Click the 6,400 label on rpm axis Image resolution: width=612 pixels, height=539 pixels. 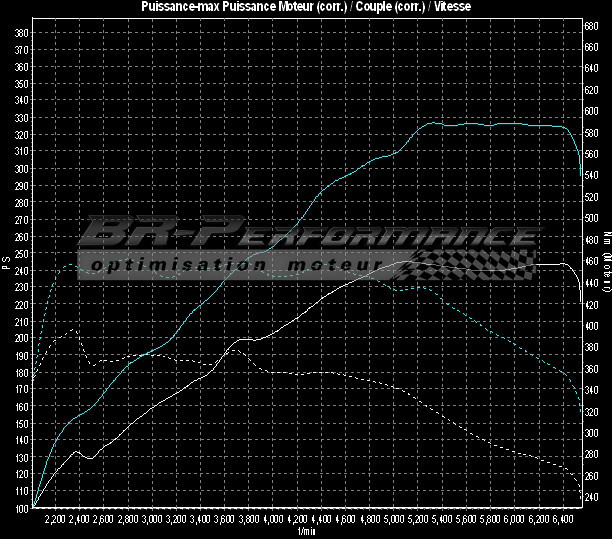click(x=562, y=520)
